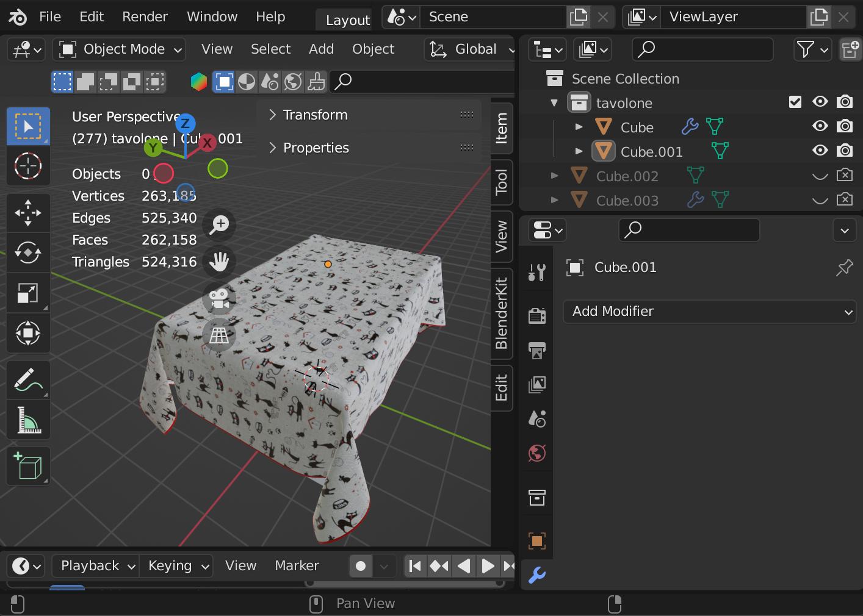863x616 pixels.
Task: Hide the Cube object in the outliner
Action: pos(820,126)
